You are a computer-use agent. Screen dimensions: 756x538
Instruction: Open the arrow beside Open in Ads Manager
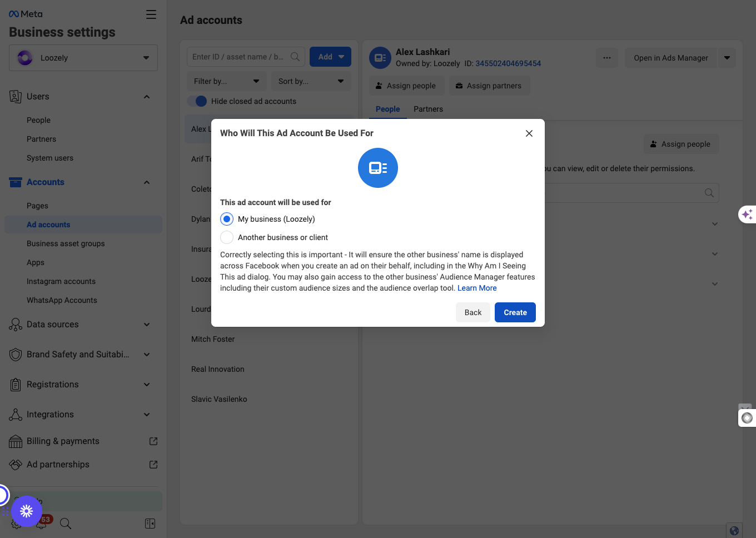(727, 58)
